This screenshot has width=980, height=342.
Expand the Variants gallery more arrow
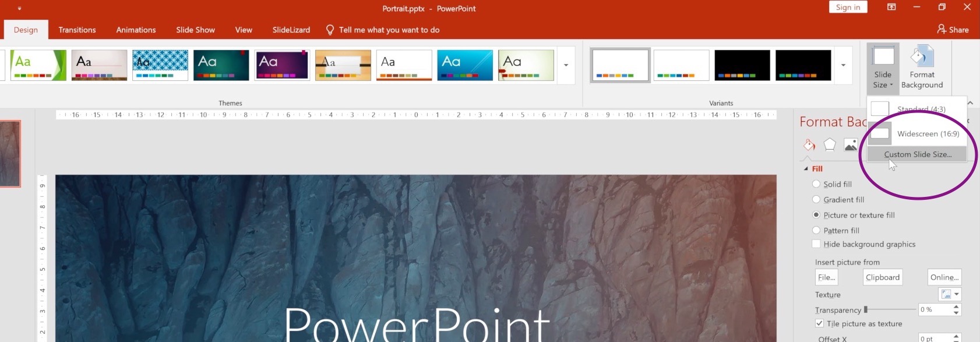point(843,65)
